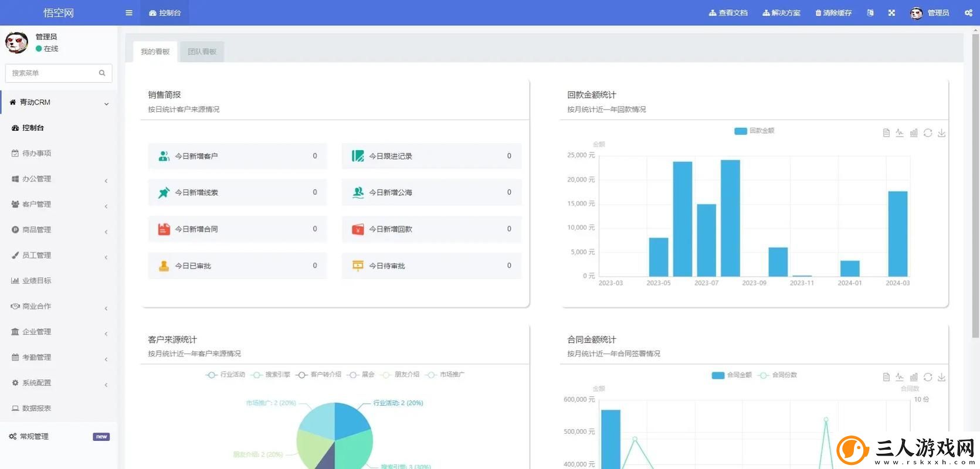Focus the 搜索菜单 search field

pyautogui.click(x=59, y=73)
